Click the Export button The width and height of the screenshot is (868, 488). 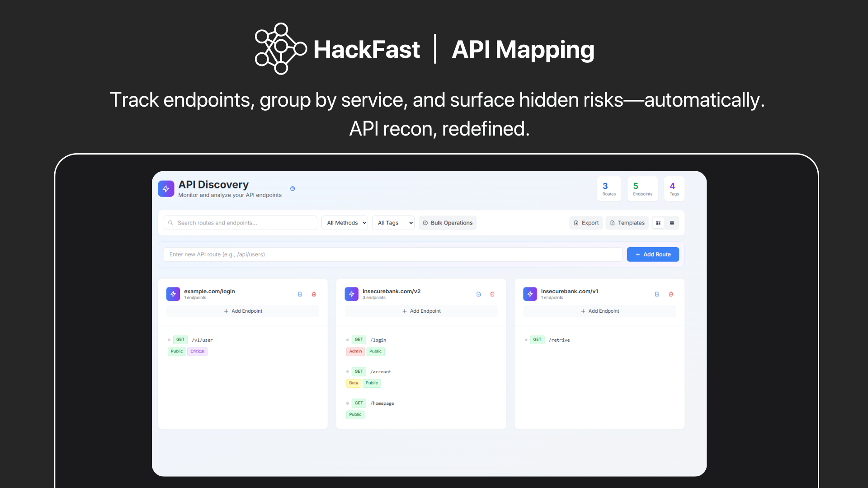click(586, 223)
